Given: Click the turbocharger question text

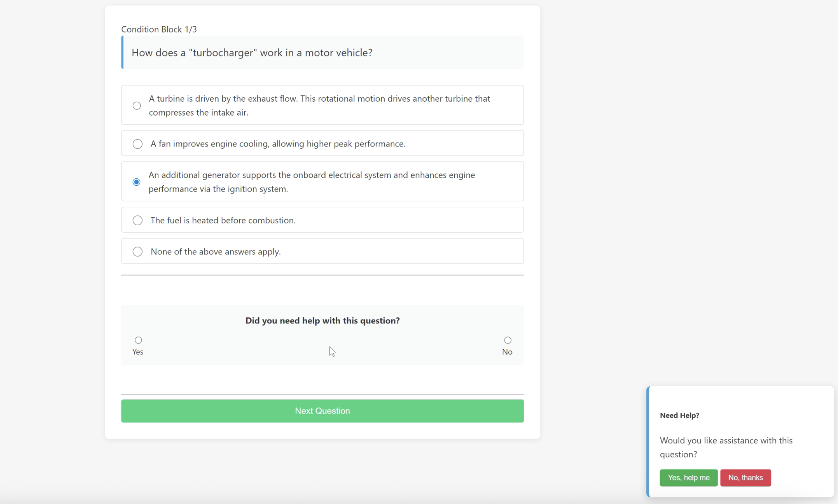Looking at the screenshot, I should click(x=252, y=53).
